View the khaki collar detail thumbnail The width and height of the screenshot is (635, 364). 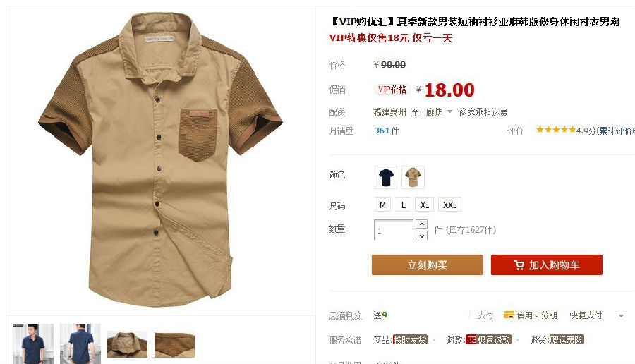127,344
